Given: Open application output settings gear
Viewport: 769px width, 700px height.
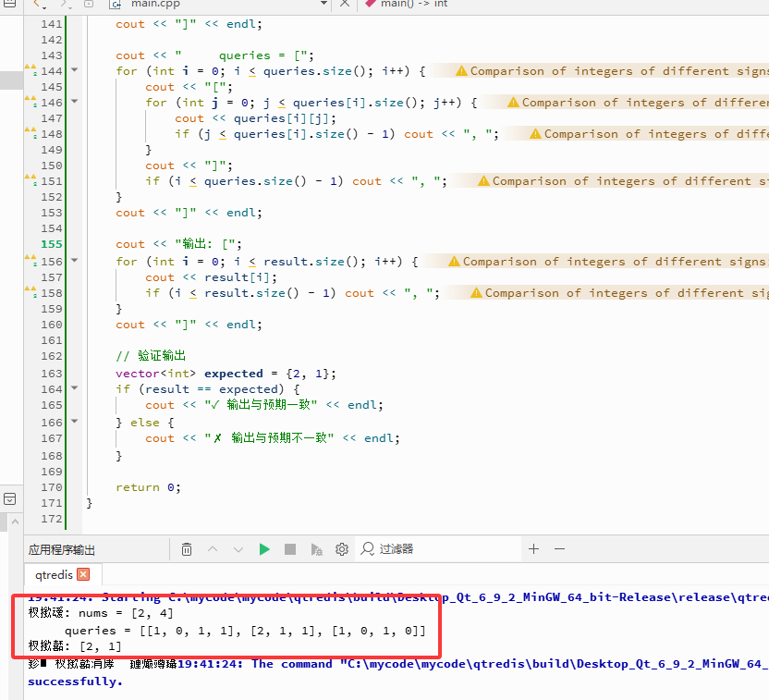Looking at the screenshot, I should pos(342,549).
